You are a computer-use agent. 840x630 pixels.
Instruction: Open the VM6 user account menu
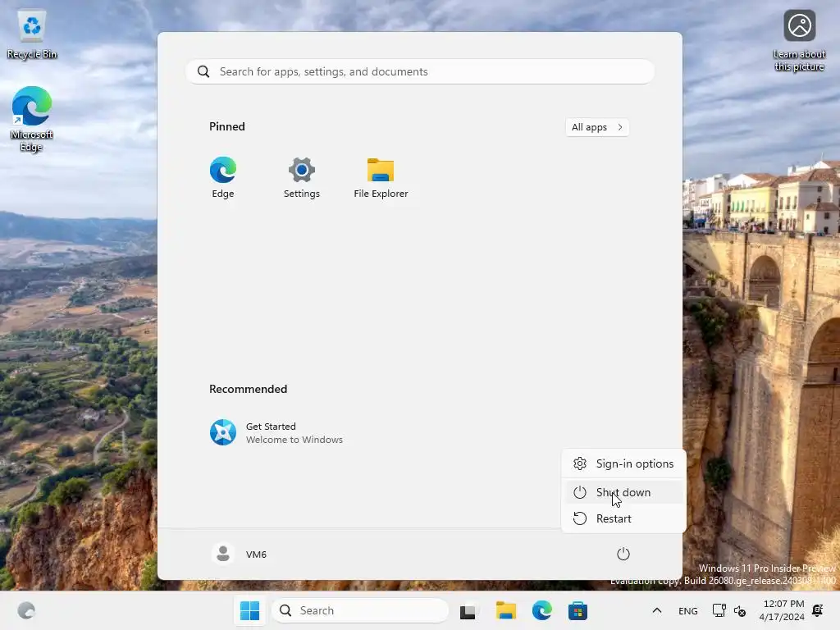pyautogui.click(x=239, y=554)
